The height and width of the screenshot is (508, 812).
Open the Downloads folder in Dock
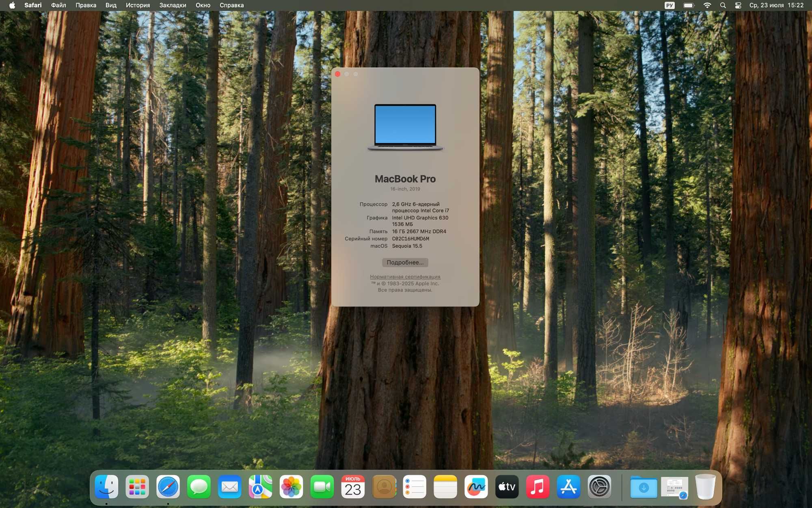point(644,486)
